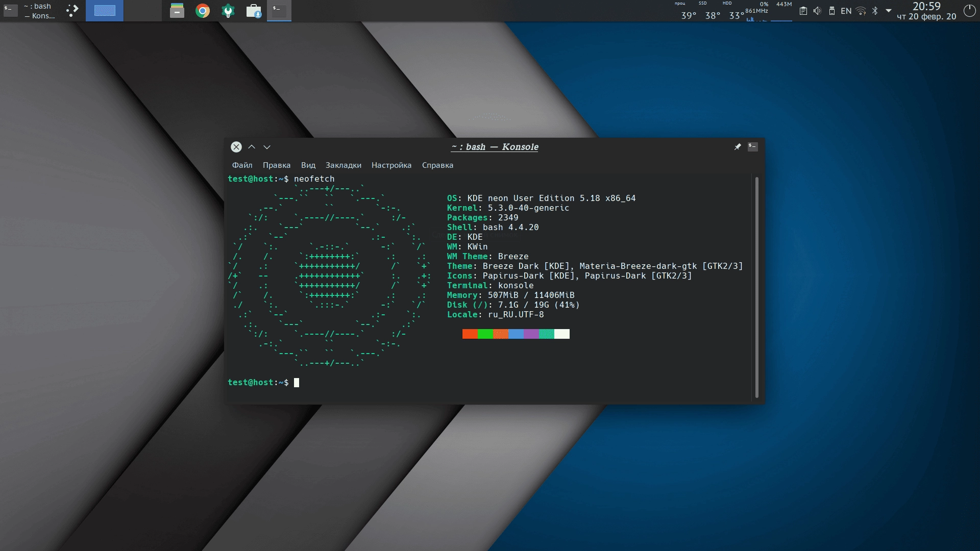Expand hidden system tray icons arrow
The height and width of the screenshot is (551, 980).
click(x=889, y=11)
